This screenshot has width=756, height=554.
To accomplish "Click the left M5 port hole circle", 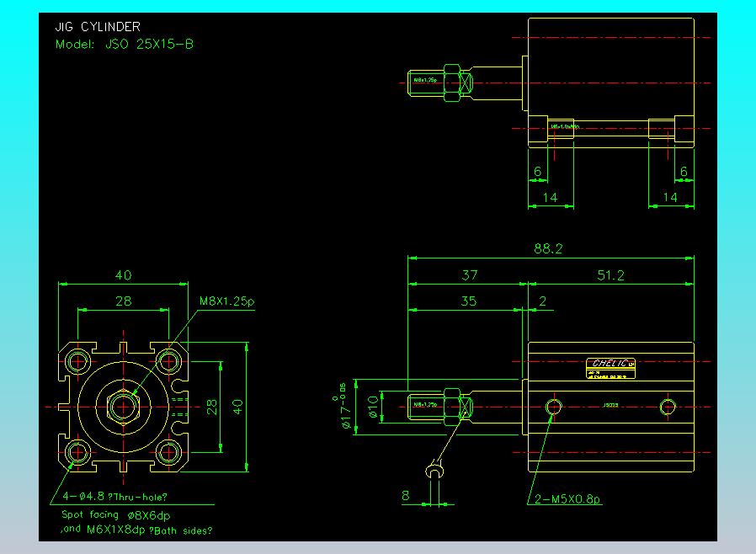I will [x=553, y=408].
